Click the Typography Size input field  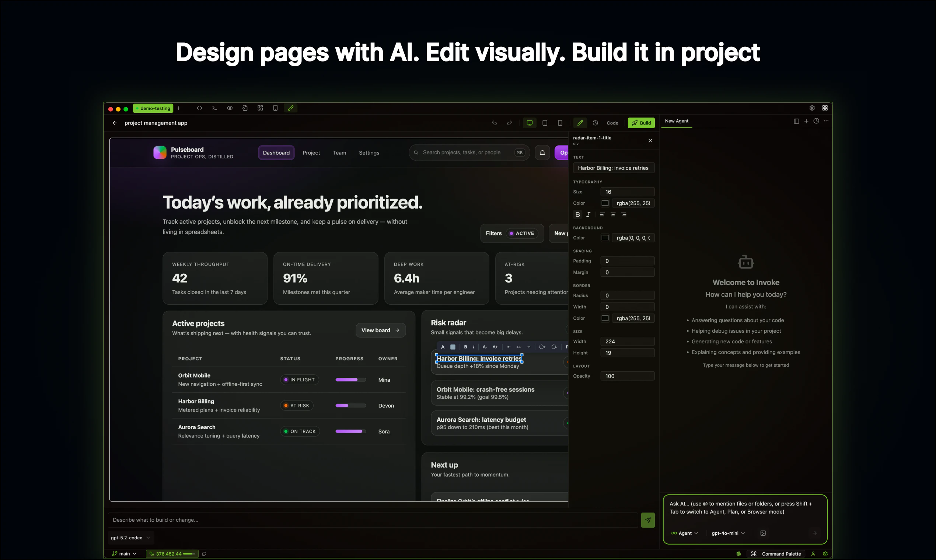click(627, 192)
